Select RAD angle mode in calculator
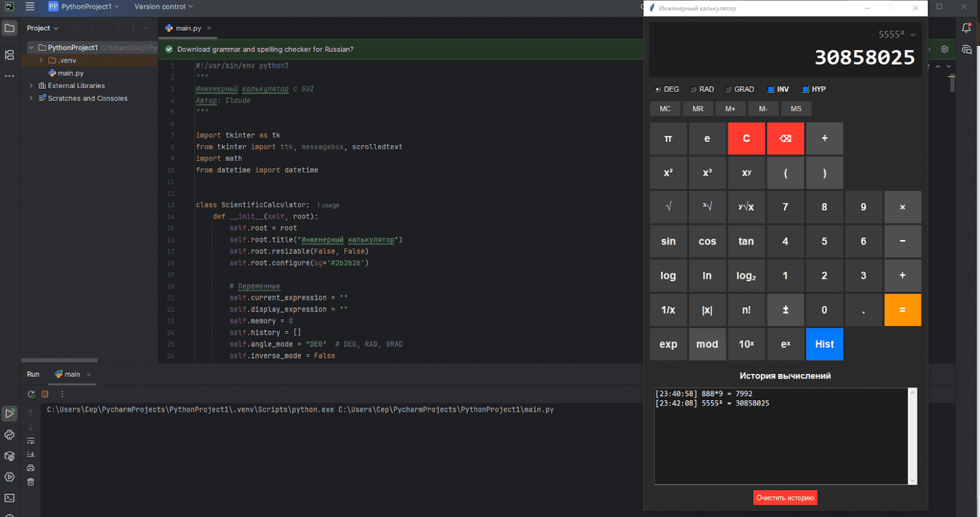Viewport: 980px width, 517px height. [694, 89]
